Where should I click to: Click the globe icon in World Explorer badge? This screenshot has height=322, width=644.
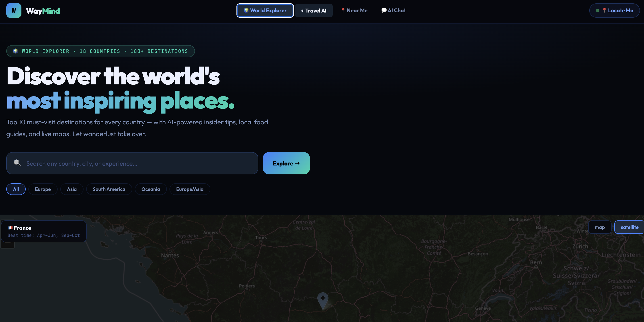click(x=15, y=51)
